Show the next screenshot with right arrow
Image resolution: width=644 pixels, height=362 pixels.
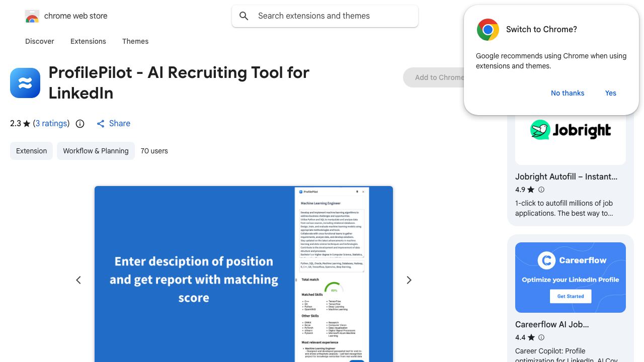[x=409, y=280]
